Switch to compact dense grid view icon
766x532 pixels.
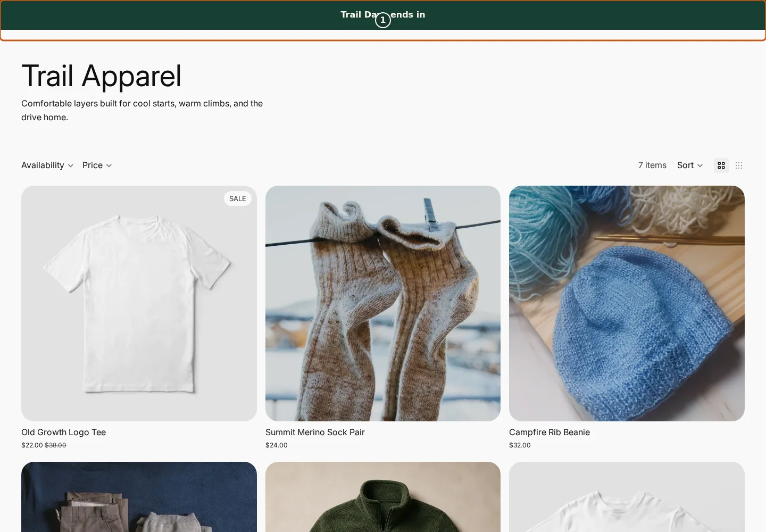pyautogui.click(x=739, y=165)
